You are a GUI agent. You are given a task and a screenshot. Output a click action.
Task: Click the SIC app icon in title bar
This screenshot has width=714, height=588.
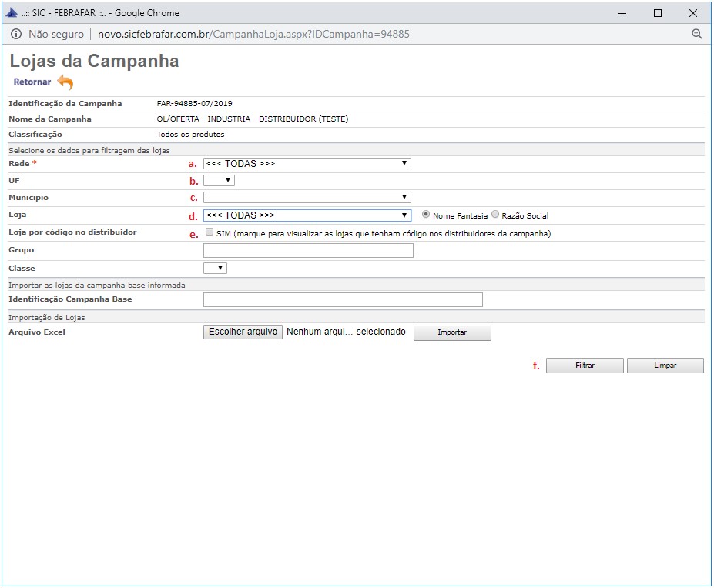pyautogui.click(x=12, y=13)
